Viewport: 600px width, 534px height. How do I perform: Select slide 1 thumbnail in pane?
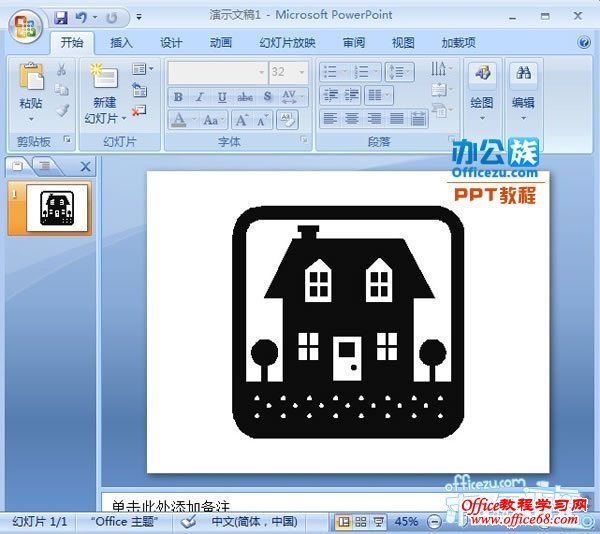(x=57, y=208)
